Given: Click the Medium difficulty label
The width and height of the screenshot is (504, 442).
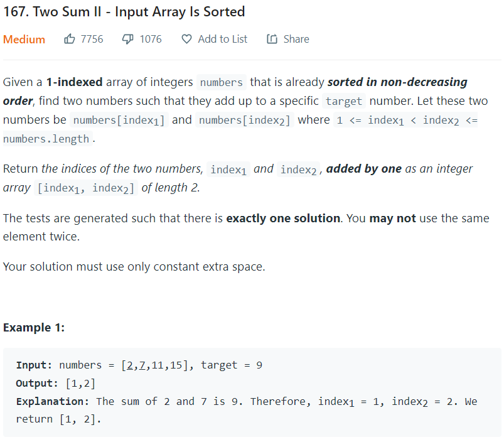Looking at the screenshot, I should tap(24, 40).
